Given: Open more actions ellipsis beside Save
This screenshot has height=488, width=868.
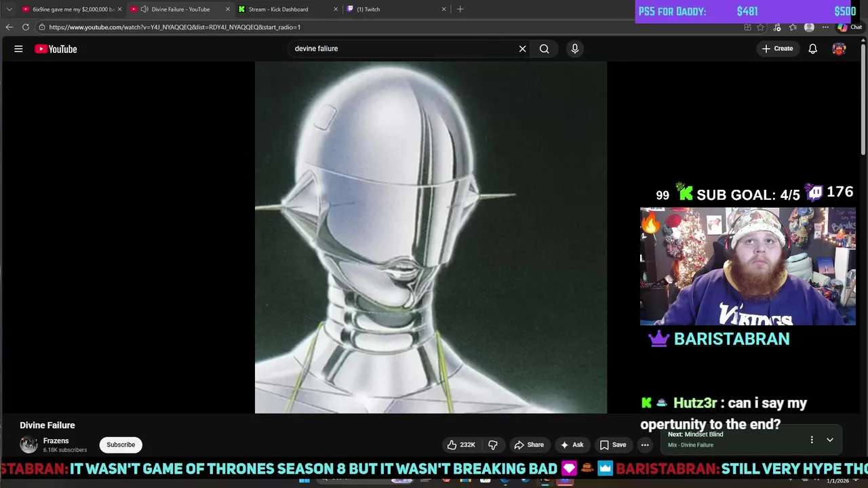Looking at the screenshot, I should pyautogui.click(x=645, y=445).
